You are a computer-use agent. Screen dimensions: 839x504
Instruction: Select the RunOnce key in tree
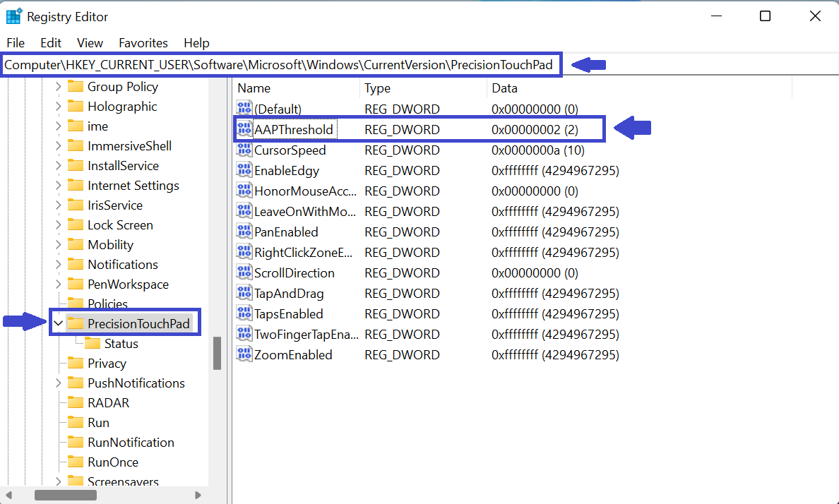click(x=112, y=462)
